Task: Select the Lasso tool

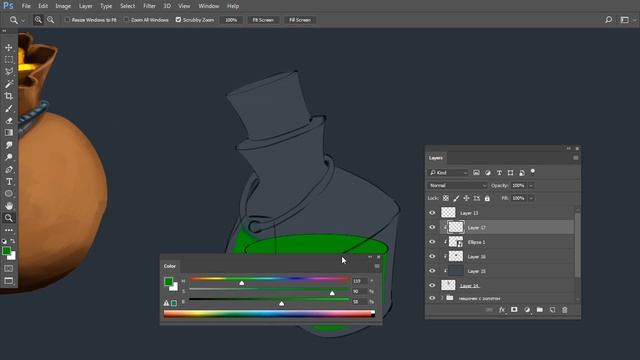Action: point(9,72)
